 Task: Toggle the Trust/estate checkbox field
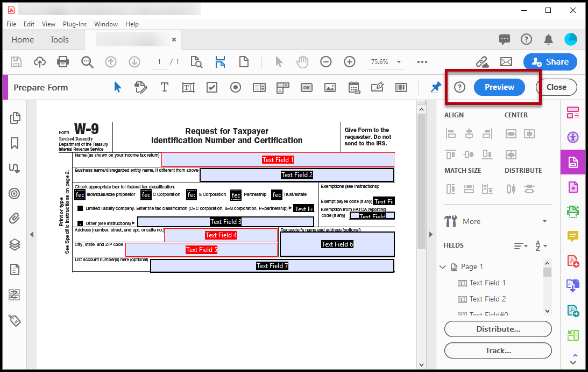pyautogui.click(x=277, y=195)
